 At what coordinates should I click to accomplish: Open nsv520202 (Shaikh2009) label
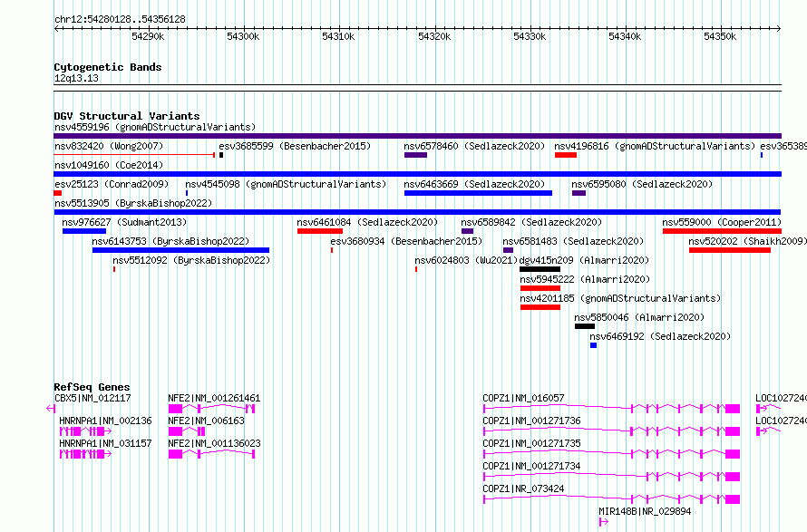pyautogui.click(x=748, y=241)
